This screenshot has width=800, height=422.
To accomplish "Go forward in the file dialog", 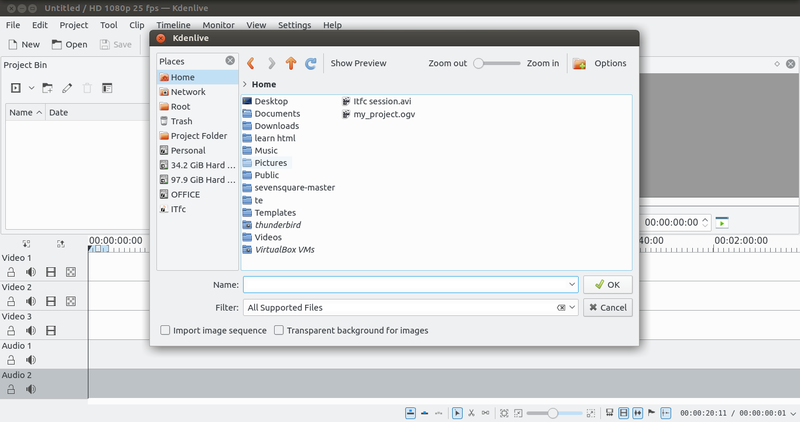I will 271,63.
